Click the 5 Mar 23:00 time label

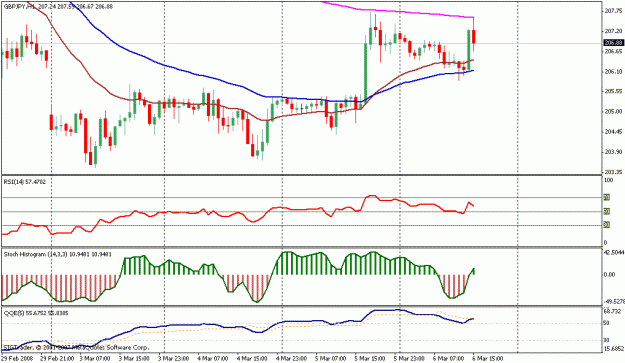click(409, 359)
